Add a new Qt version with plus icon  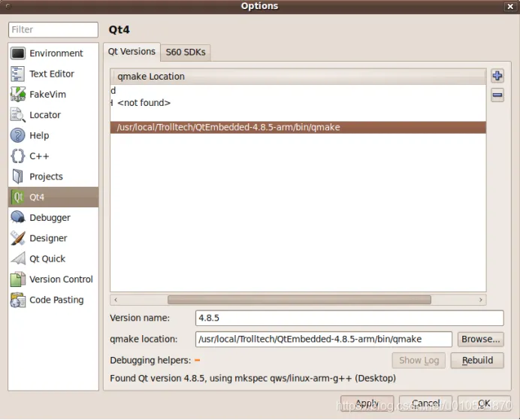(x=497, y=76)
